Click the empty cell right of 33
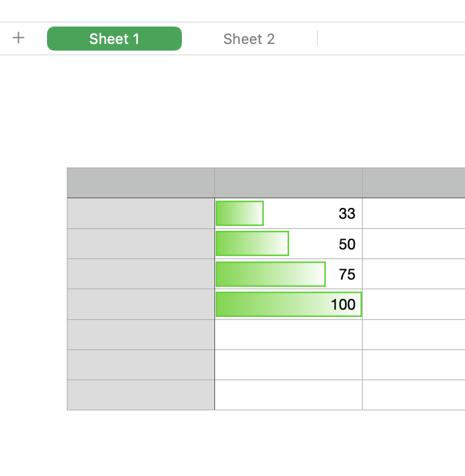Image resolution: width=465 pixels, height=476 pixels. coord(413,213)
